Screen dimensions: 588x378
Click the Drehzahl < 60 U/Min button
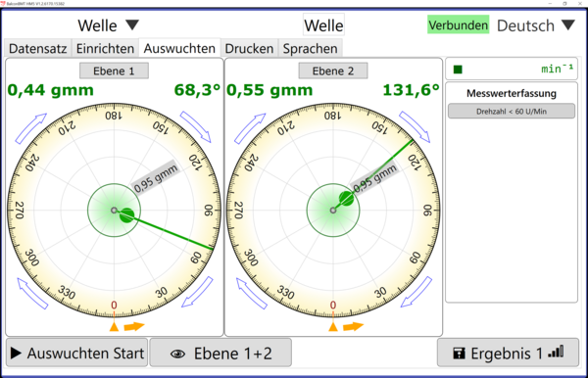tap(512, 112)
